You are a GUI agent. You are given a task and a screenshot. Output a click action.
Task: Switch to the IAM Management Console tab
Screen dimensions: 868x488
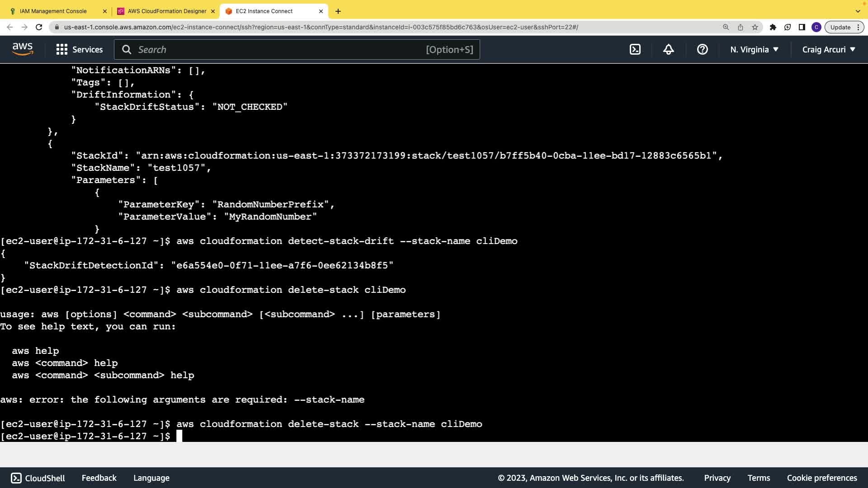pyautogui.click(x=53, y=11)
